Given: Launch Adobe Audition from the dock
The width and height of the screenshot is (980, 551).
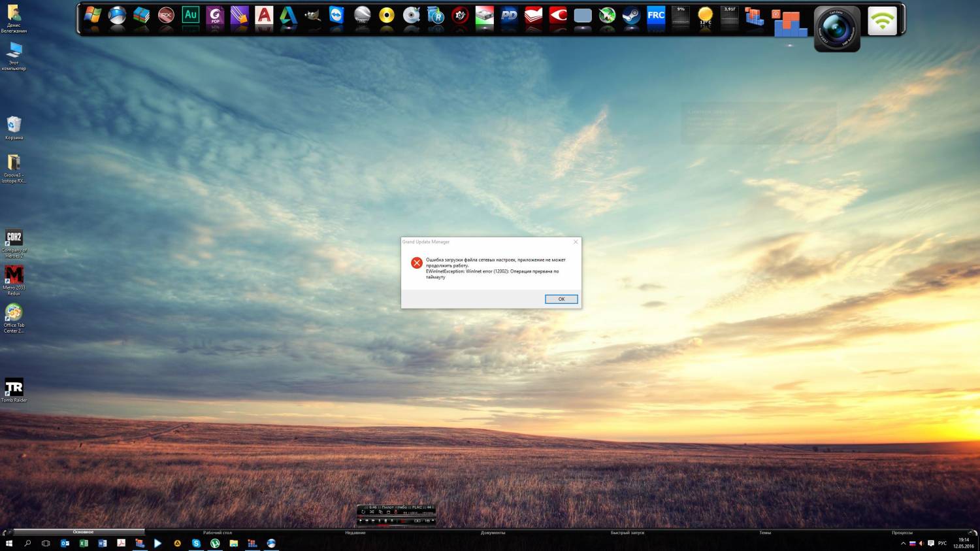Looking at the screenshot, I should pos(191,16).
